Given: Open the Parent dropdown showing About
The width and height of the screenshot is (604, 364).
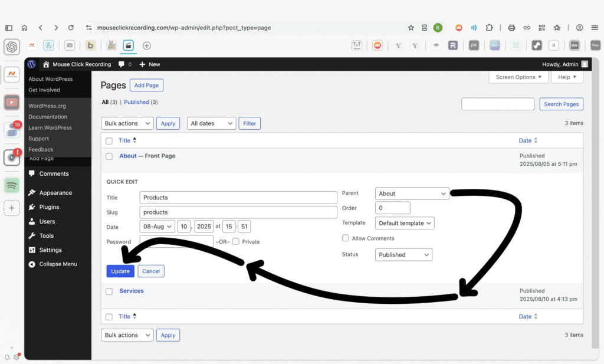Looking at the screenshot, I should pos(412,194).
